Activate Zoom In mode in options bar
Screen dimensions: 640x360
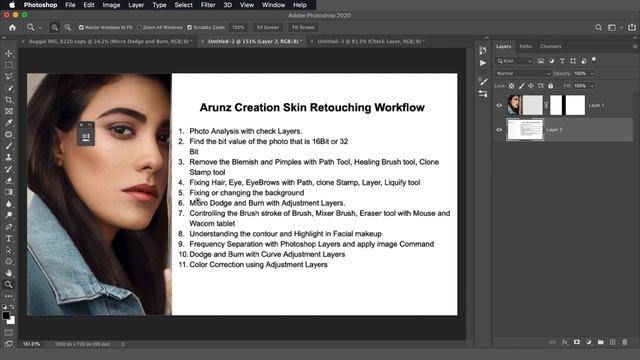(54, 27)
